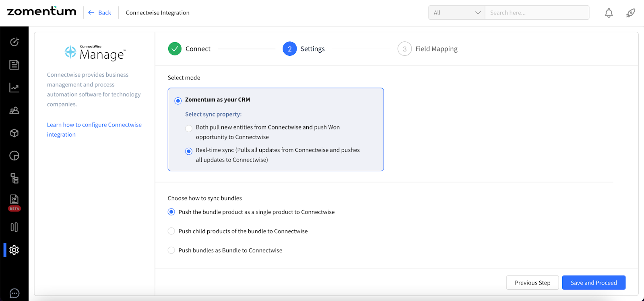This screenshot has width=644, height=301.
Task: Click the Connectwise description paragraph
Action: pyautogui.click(x=94, y=89)
